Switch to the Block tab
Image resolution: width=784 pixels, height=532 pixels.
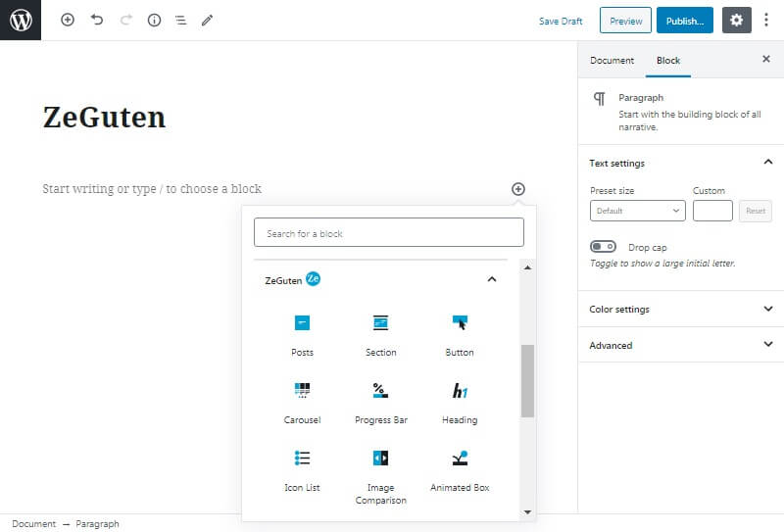(x=668, y=61)
